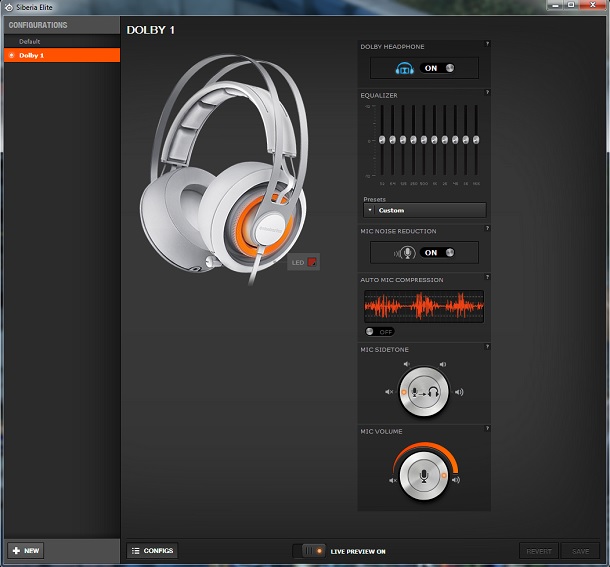Open help for Mic Noise Reduction panel
Screen dimensions: 610x567
(x=487, y=228)
